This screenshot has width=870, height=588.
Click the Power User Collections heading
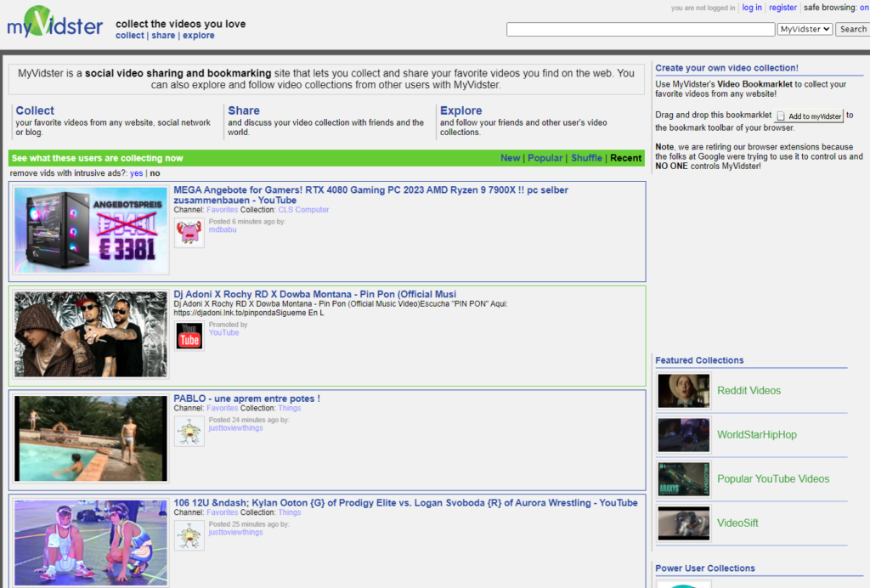click(704, 568)
